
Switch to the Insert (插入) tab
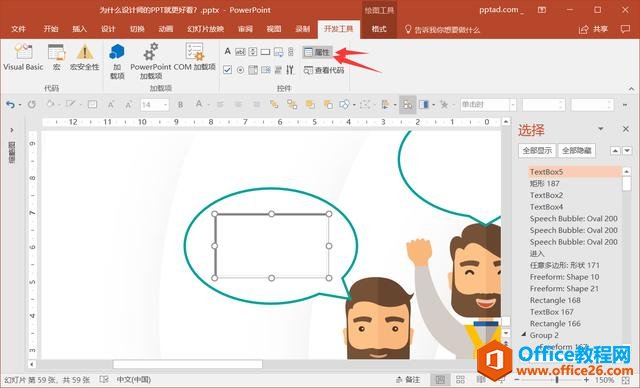point(79,29)
